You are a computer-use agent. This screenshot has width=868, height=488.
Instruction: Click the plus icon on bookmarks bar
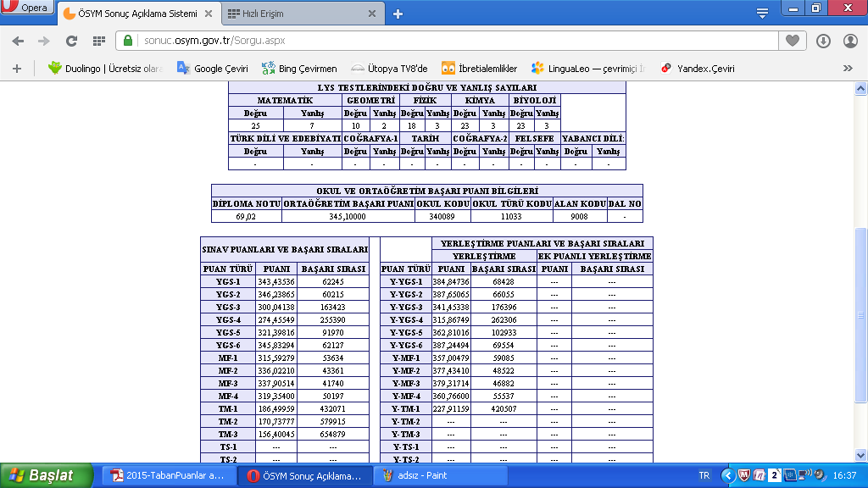[16, 68]
